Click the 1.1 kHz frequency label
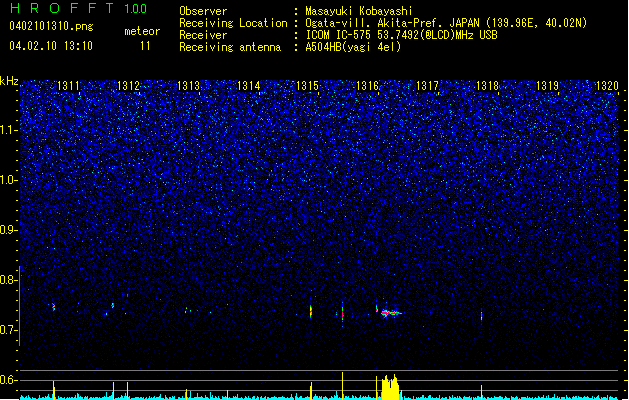This screenshot has width=629, height=400. coord(8,130)
